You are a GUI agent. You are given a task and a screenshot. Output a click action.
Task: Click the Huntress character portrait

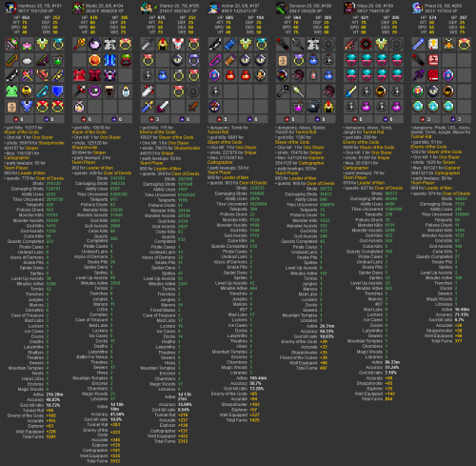click(x=10, y=8)
